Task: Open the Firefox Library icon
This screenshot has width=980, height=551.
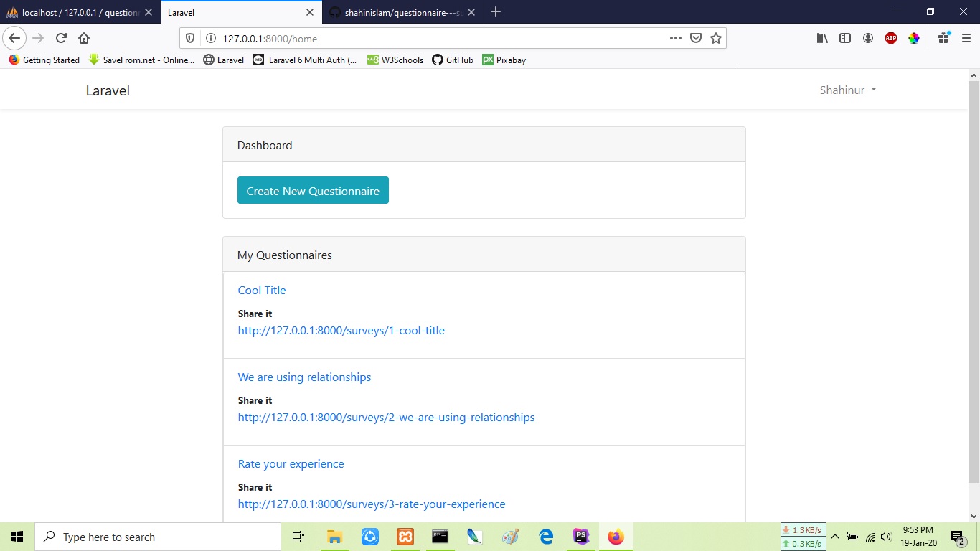Action: [822, 38]
